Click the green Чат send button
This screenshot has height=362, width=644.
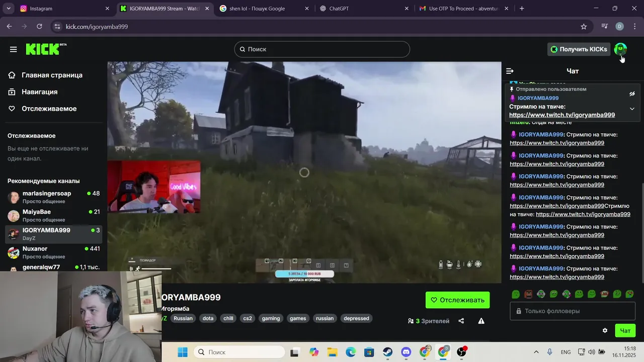[x=625, y=330]
